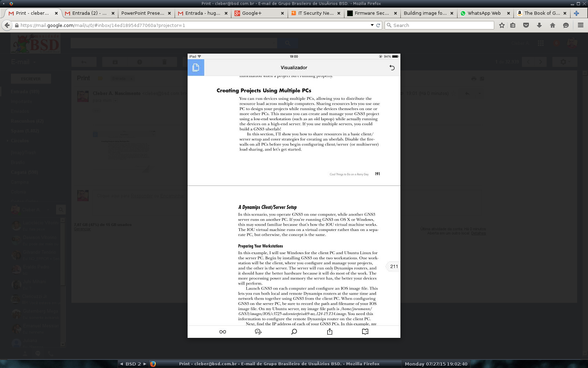588x368 pixels.
Task: Tap the bookmark book icon in bottom bar
Action: [x=365, y=332]
